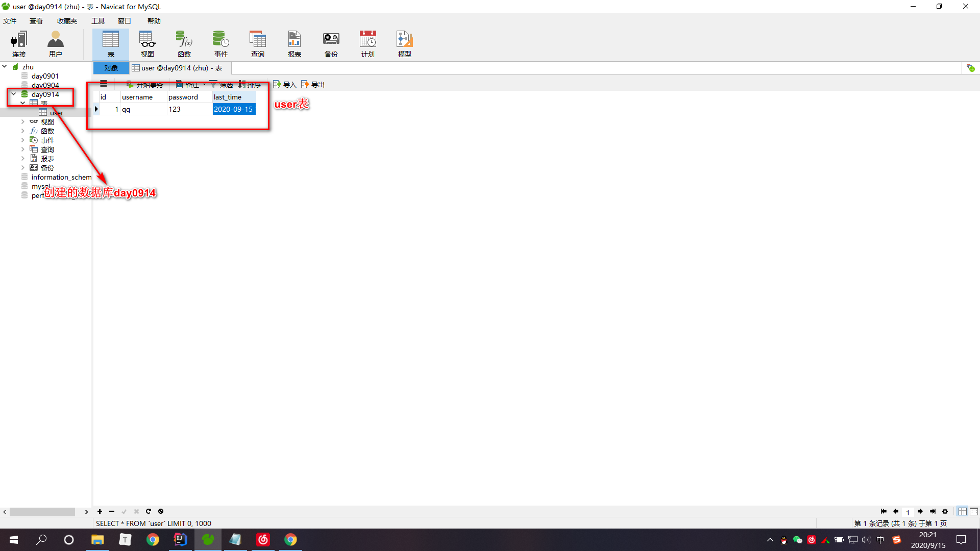Open the 查询 query toolbar icon
Viewport: 980px width, 551px height.
pyautogui.click(x=257, y=44)
